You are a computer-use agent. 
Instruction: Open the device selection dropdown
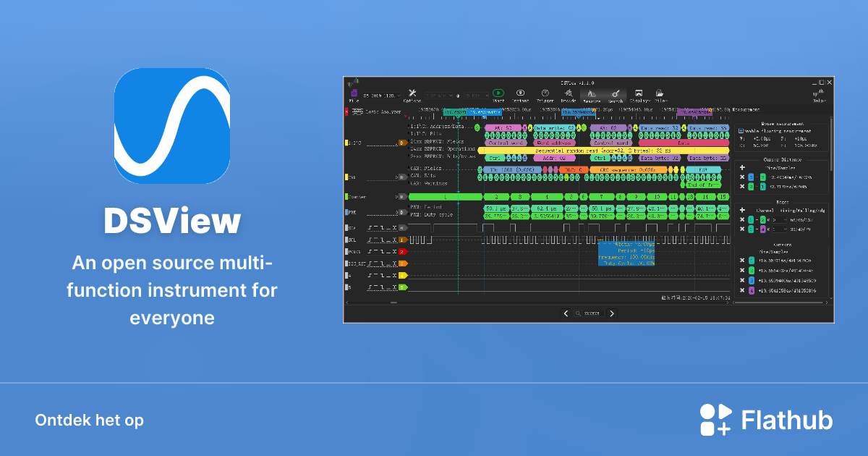click(x=376, y=95)
